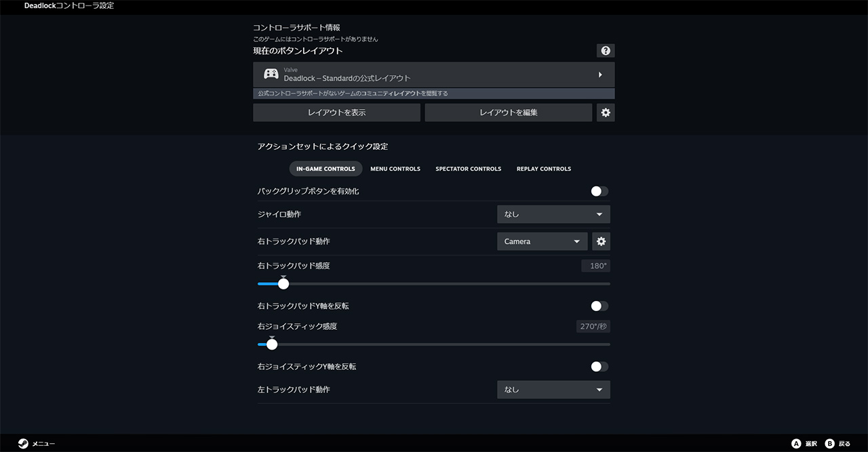Click the B button 戻る icon

(x=829, y=443)
